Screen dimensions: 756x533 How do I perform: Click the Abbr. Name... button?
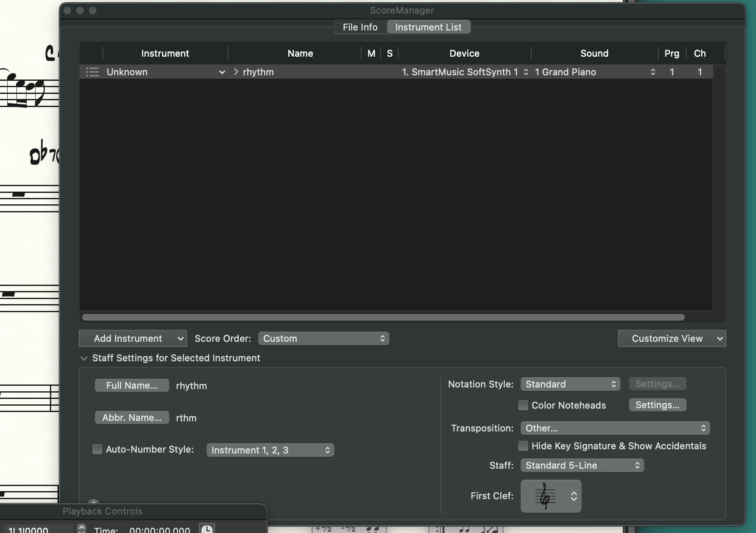[132, 418]
